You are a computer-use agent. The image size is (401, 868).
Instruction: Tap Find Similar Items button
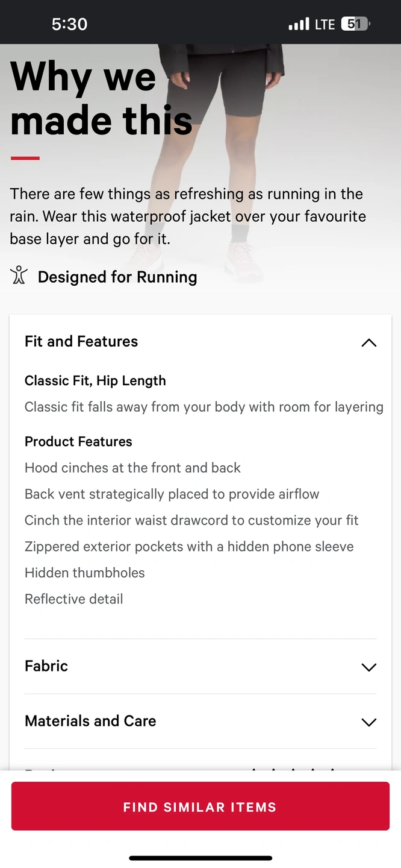click(200, 807)
